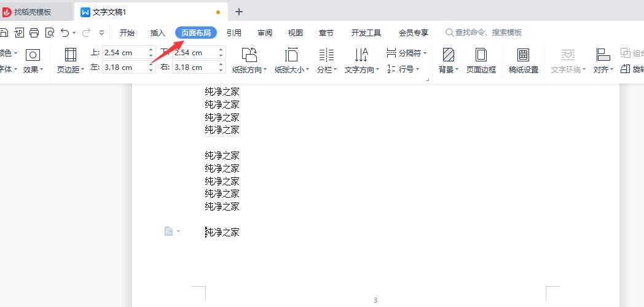The width and height of the screenshot is (644, 307).
Task: Switch to the 引用 tab
Action: [x=234, y=33]
